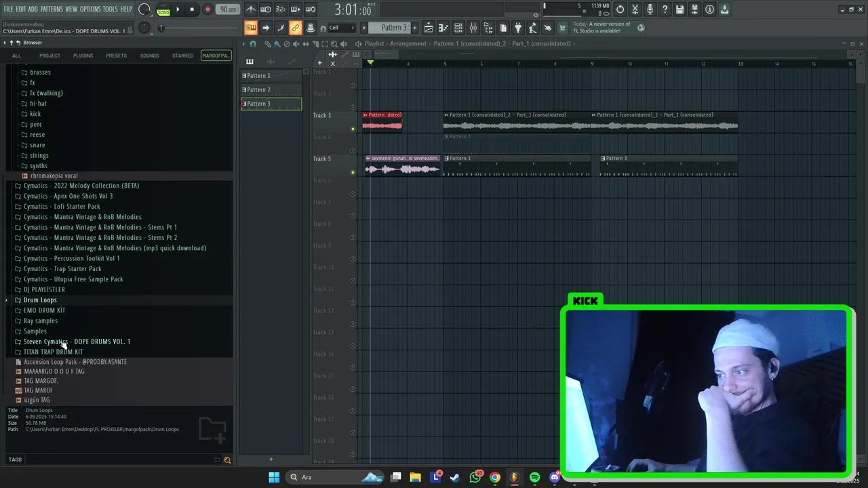Mute Track 3 with its green dot
Image resolution: width=868 pixels, height=488 pixels.
pyautogui.click(x=353, y=129)
